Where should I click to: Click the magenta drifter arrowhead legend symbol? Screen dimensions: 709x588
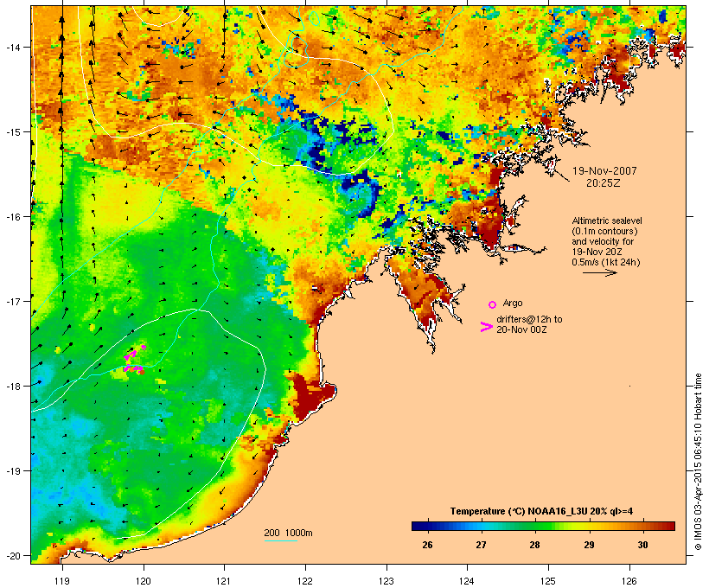[486, 327]
